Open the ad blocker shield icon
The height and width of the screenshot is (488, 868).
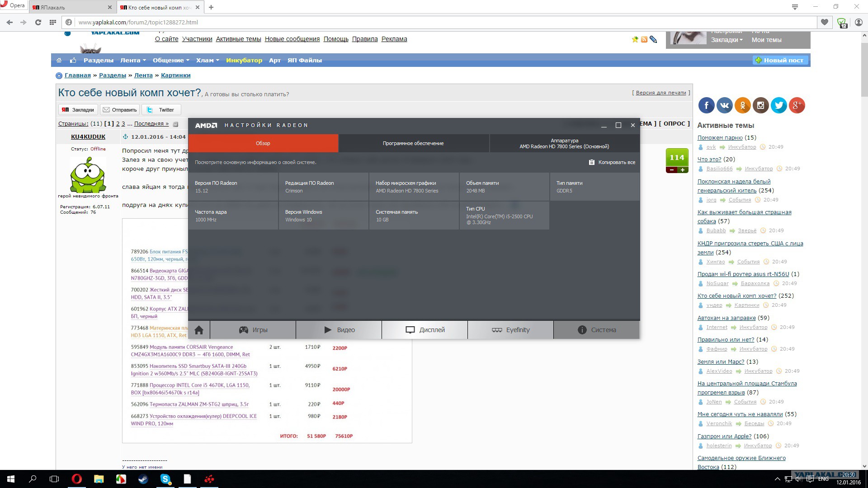[842, 23]
